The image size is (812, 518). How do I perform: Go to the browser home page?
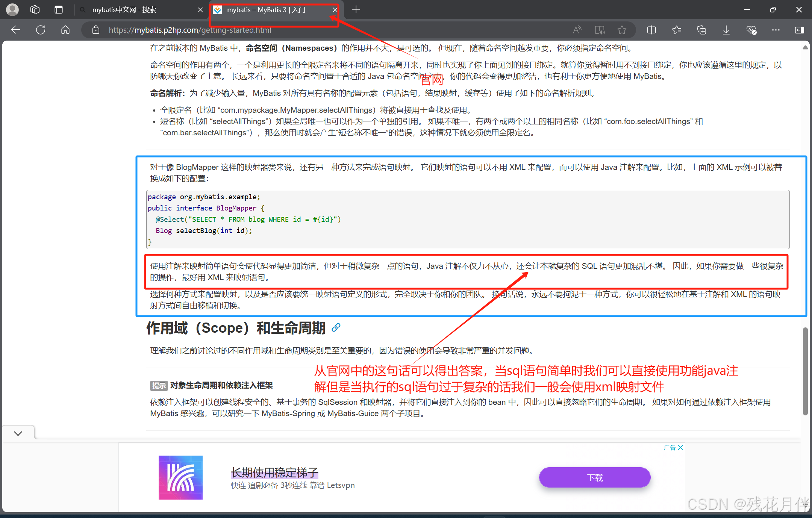click(65, 30)
